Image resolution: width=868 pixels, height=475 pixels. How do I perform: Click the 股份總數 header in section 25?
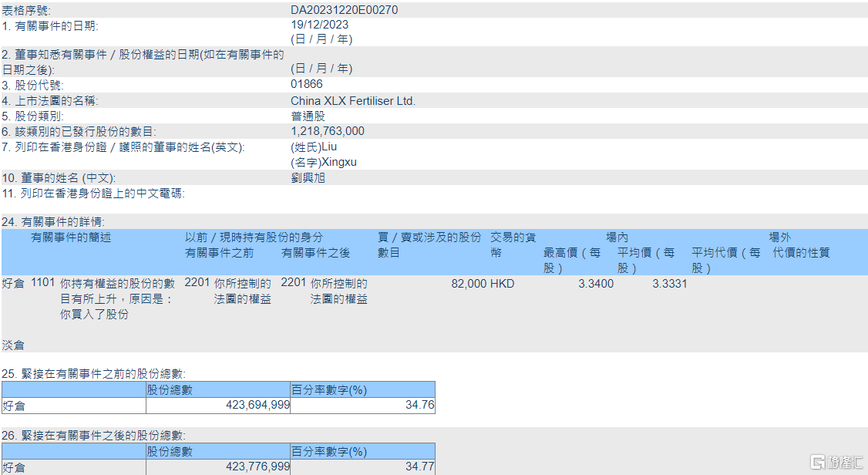[170, 389]
